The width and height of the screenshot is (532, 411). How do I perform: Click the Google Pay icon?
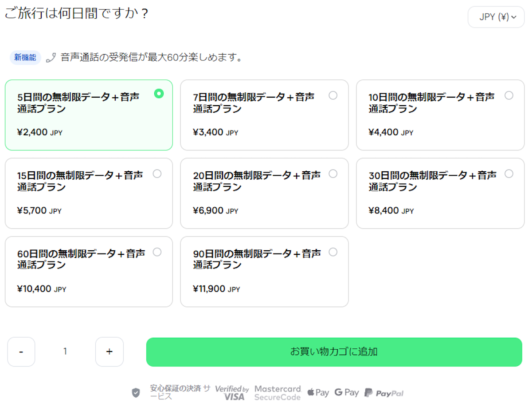(347, 393)
